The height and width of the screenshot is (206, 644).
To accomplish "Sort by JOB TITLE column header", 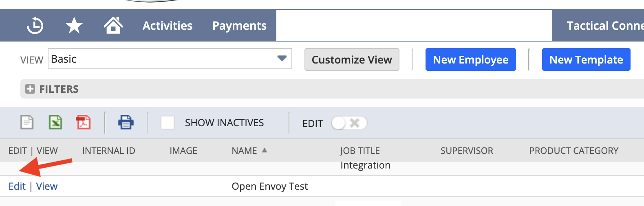I will [360, 151].
